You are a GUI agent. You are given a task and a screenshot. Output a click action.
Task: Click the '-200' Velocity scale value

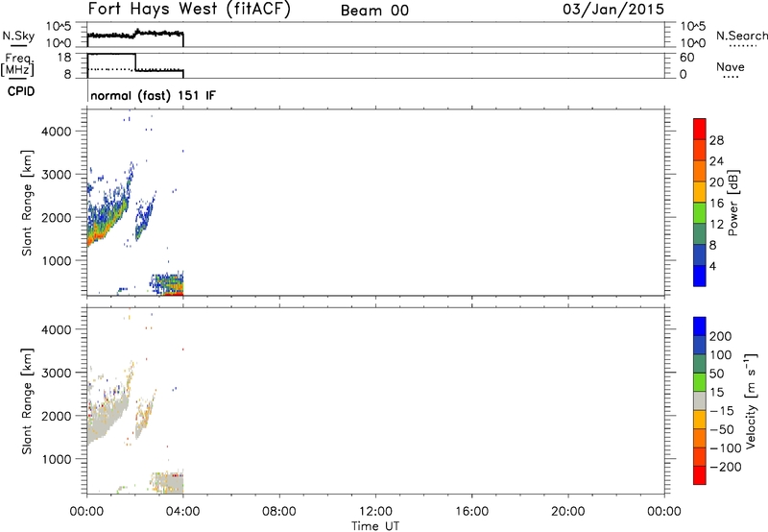(x=724, y=467)
